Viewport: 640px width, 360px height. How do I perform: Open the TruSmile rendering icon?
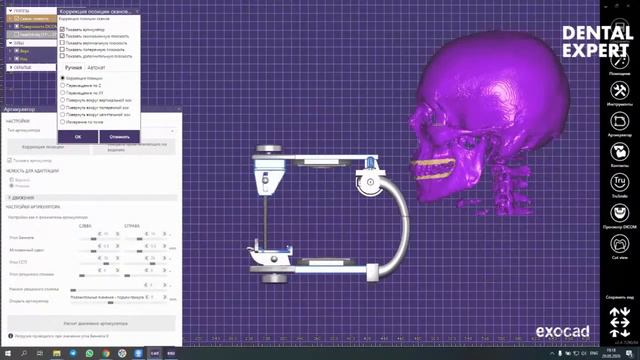click(x=619, y=182)
